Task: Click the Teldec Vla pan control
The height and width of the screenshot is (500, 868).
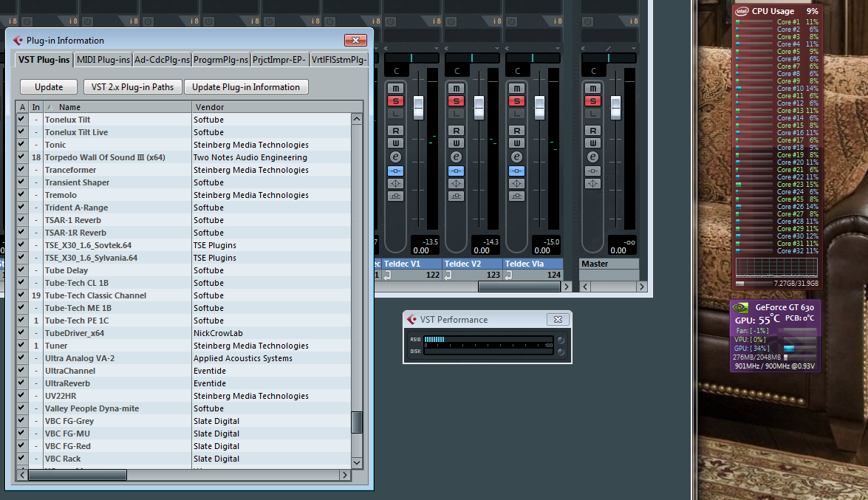Action: click(x=533, y=58)
